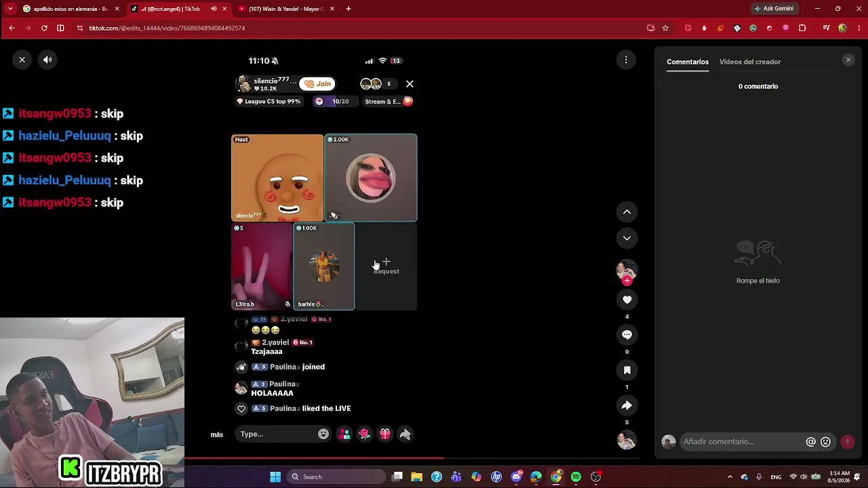This screenshot has width=868, height=488.
Task: Bookmark this page with the star
Action: click(665, 28)
